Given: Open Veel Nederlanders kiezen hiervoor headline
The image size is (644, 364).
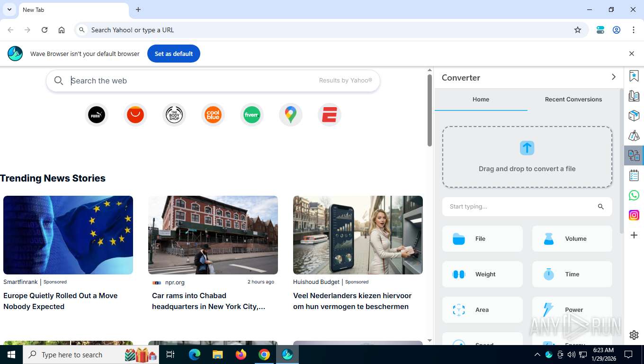Looking at the screenshot, I should tap(352, 301).
